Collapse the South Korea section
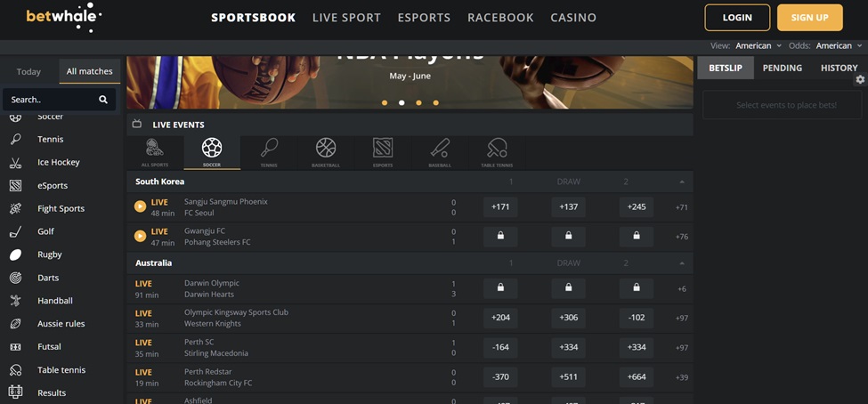The image size is (868, 404). (682, 182)
